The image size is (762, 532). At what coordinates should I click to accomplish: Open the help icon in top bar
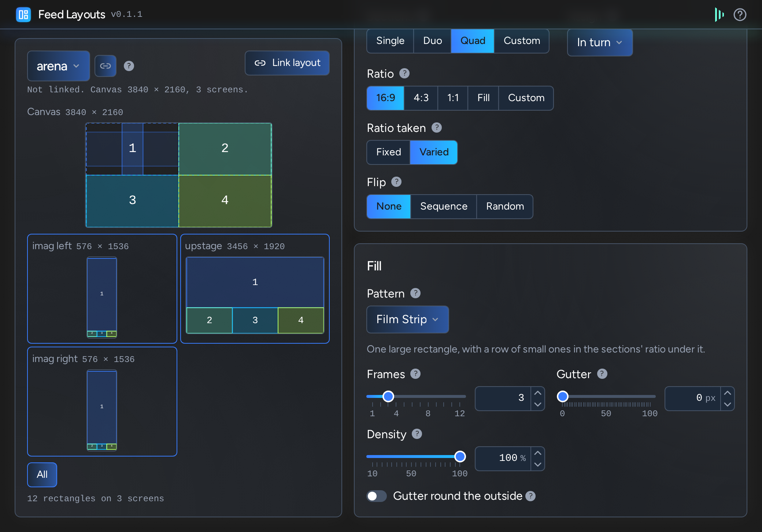coord(740,15)
